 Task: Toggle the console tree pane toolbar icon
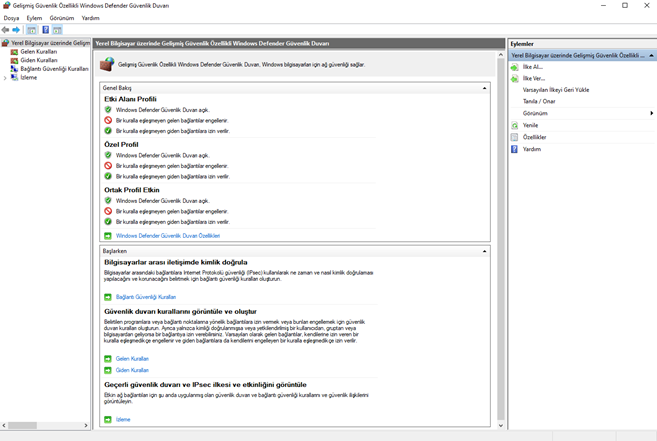[x=31, y=30]
